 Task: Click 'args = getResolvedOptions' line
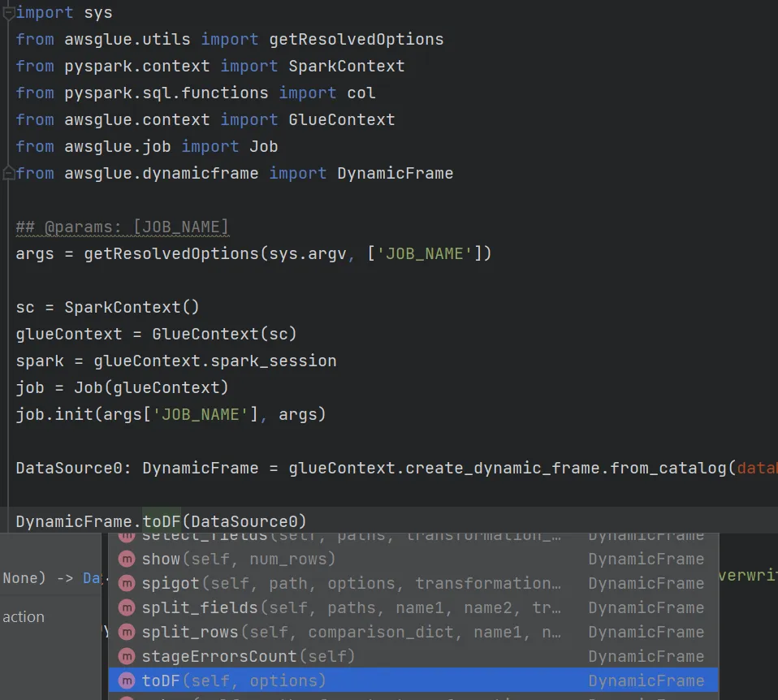(x=253, y=253)
